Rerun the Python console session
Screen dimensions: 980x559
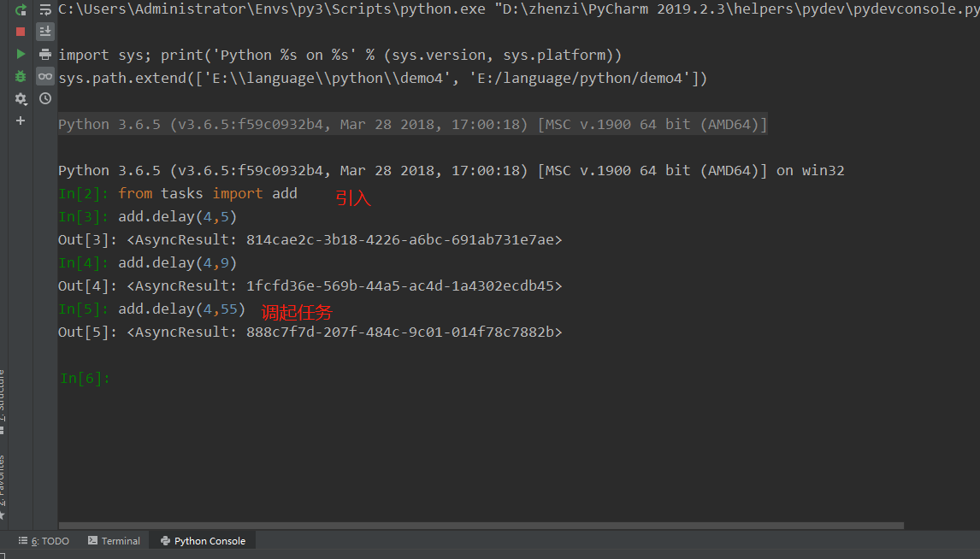point(21,9)
